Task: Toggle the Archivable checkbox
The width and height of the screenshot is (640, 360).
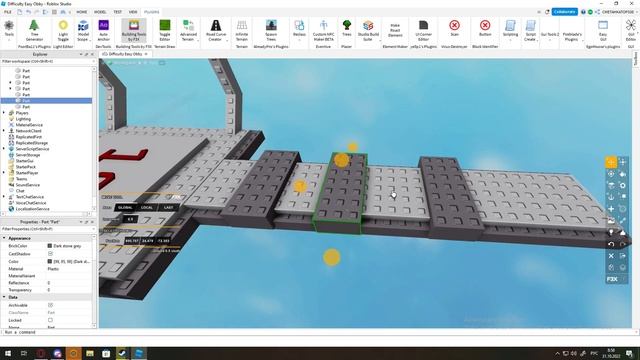Action: click(x=50, y=305)
